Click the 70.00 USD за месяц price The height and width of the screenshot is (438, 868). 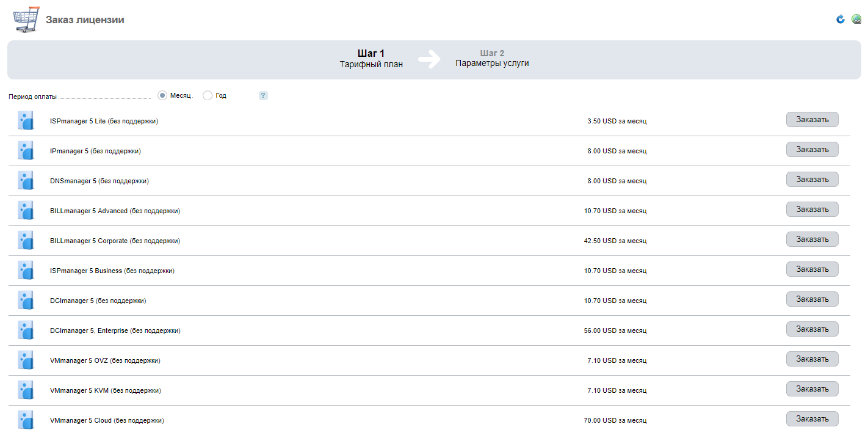(x=615, y=420)
